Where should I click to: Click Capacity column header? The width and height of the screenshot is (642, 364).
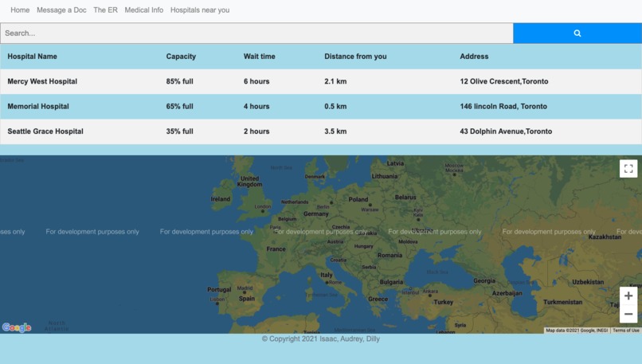(181, 57)
